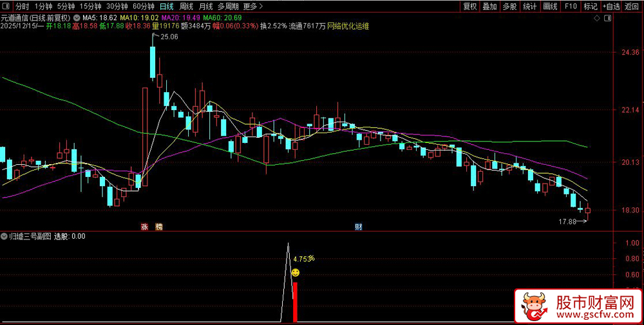Click the 4.753% signal value label
The width and height of the screenshot is (644, 325).
click(304, 259)
